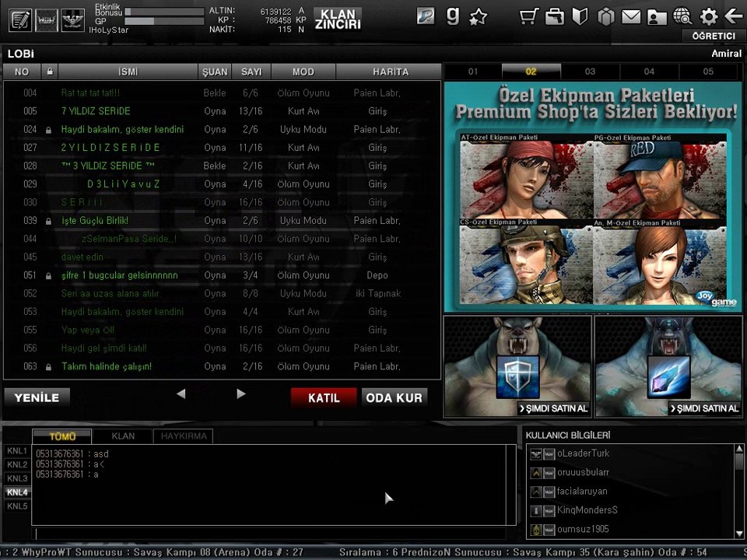
Task: Click the lock icon on room 063
Action: pos(48,367)
